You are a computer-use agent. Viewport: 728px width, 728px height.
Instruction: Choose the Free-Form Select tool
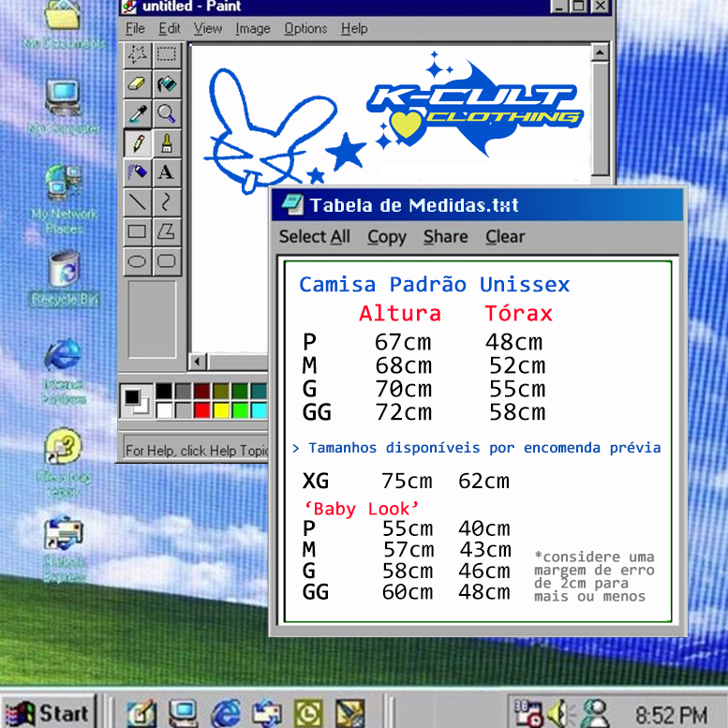pos(138,54)
